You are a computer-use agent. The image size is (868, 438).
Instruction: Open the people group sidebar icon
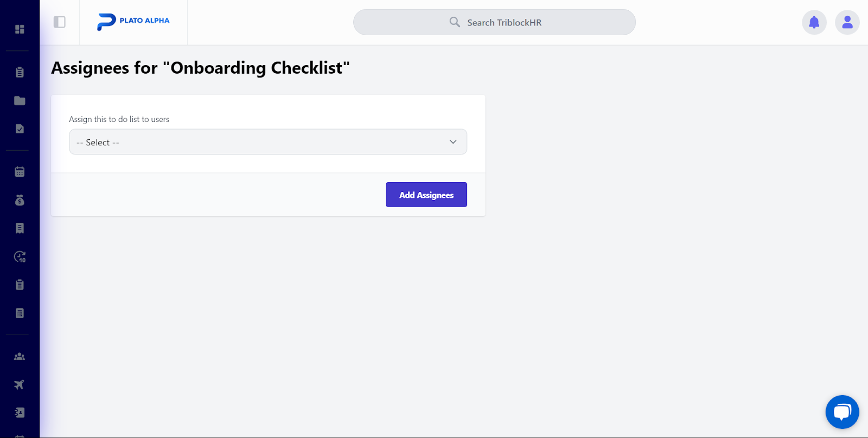[x=20, y=356]
